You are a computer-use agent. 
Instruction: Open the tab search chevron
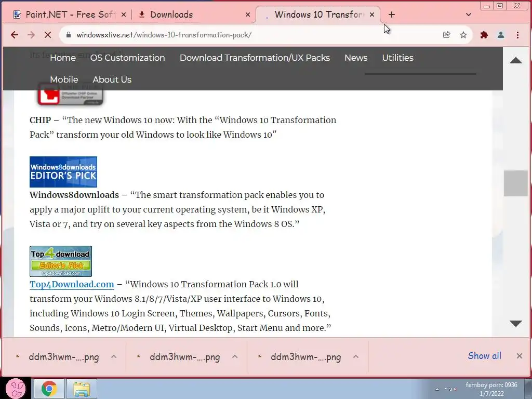tap(469, 15)
